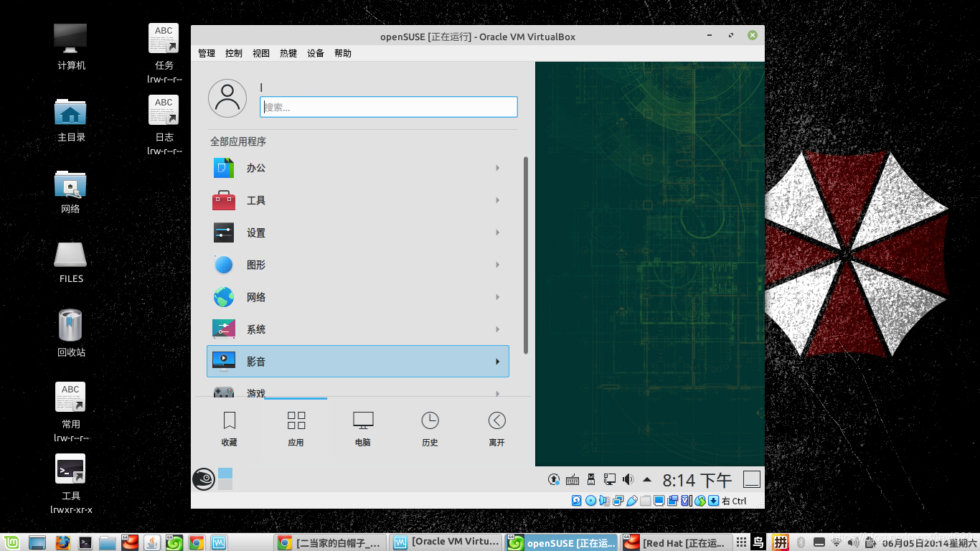Click the application list scrollbar
The image size is (980, 551).
526,255
